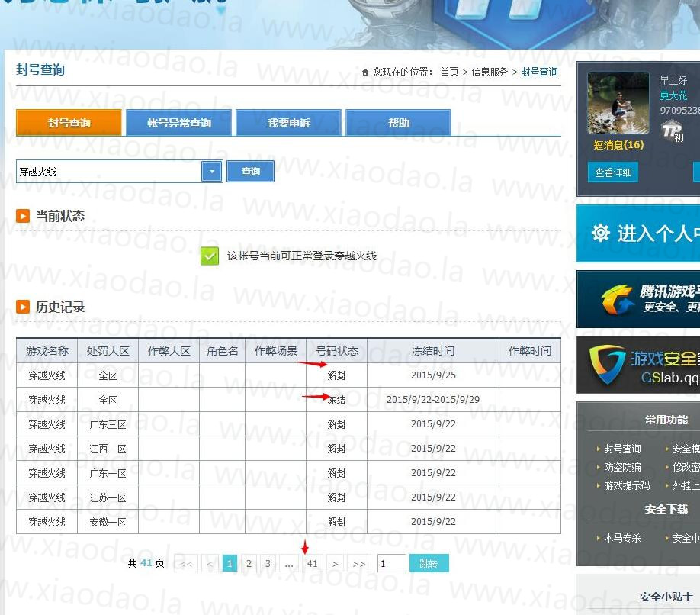The width and height of the screenshot is (700, 615).
Task: Click the 当前状态 orange arrow icon
Action: click(23, 216)
